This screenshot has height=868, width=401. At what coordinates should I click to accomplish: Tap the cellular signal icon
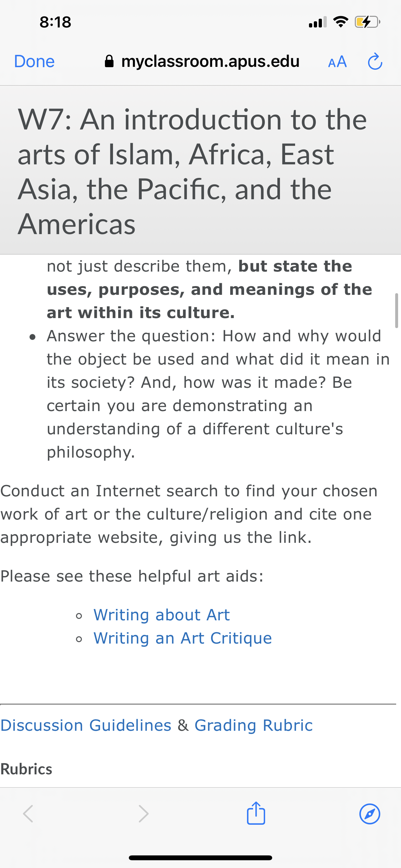coord(317,22)
